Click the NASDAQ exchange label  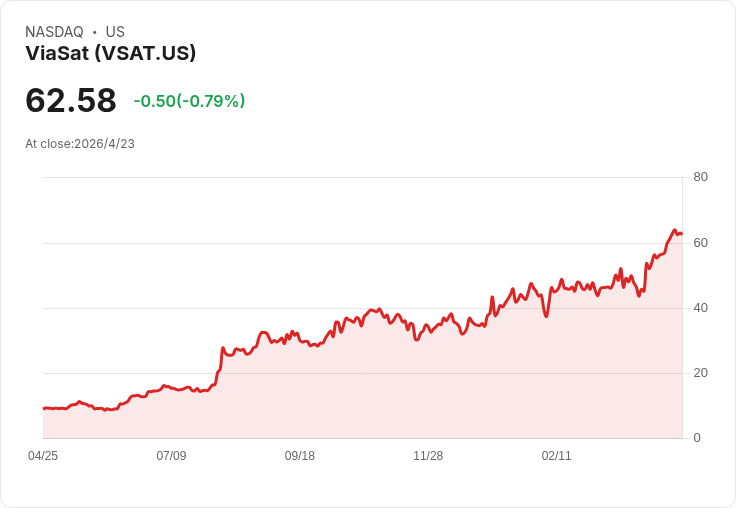tap(54, 32)
